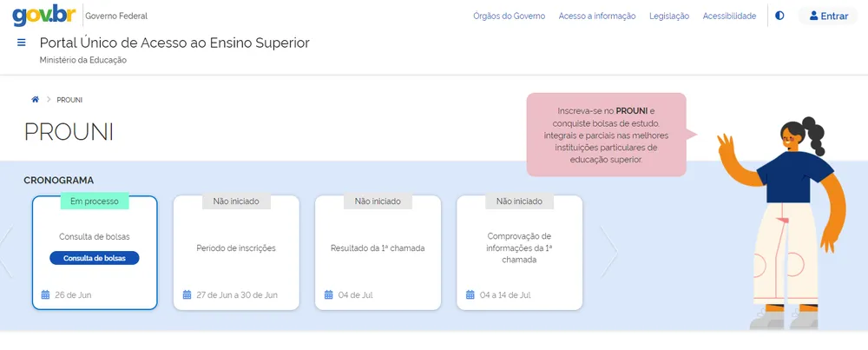Image resolution: width=868 pixels, height=350 pixels.
Task: Select Comprovação de informações da 1ª chamada card
Action: click(520, 253)
